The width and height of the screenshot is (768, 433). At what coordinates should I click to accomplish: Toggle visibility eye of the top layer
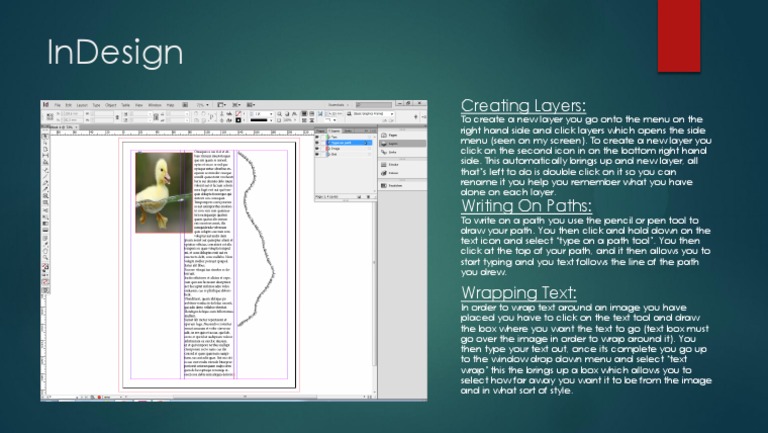318,136
